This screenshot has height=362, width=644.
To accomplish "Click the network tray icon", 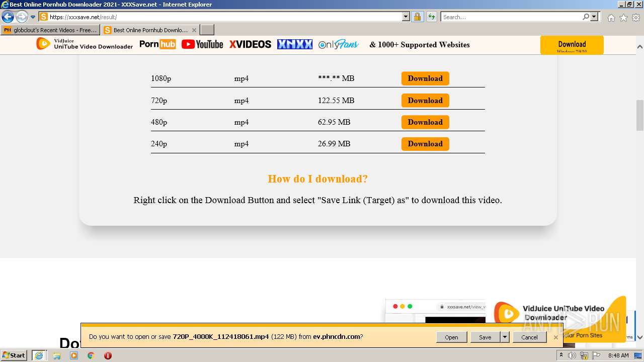I will point(584,355).
